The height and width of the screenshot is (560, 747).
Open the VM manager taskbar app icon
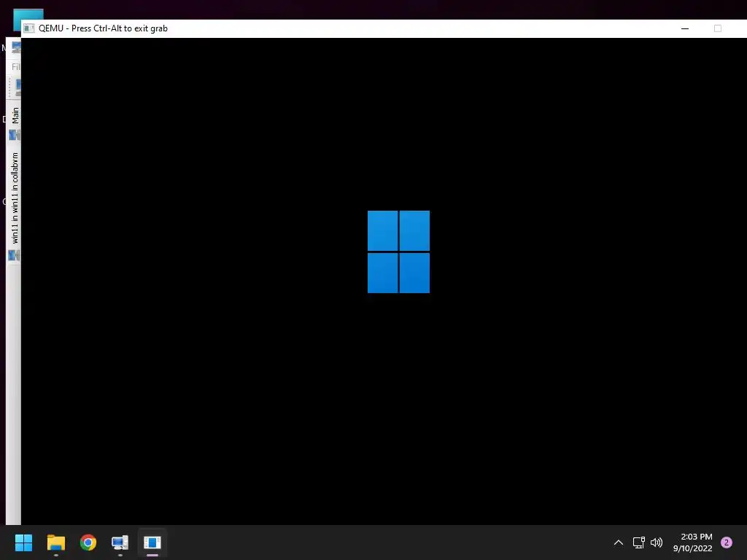click(120, 542)
